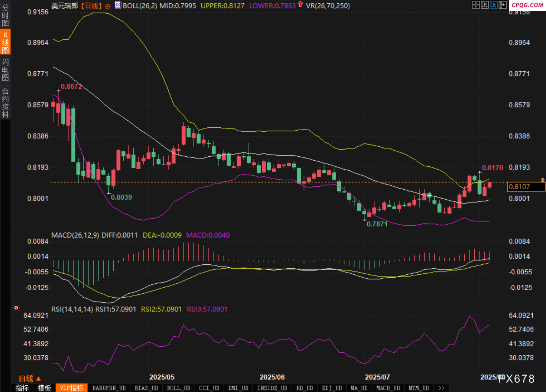Screen dimensions: 546x392
Task: Click the orange circle icon beside 日线 title
Action: tap(108, 6)
